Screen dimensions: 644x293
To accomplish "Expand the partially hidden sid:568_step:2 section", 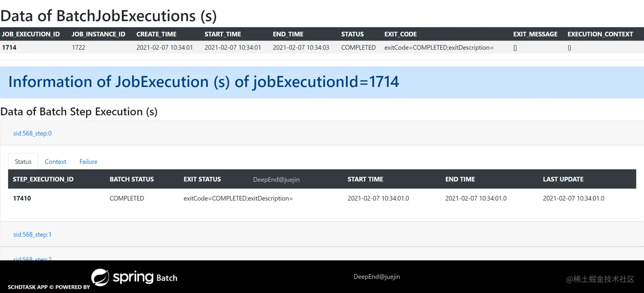I will click(x=32, y=258).
